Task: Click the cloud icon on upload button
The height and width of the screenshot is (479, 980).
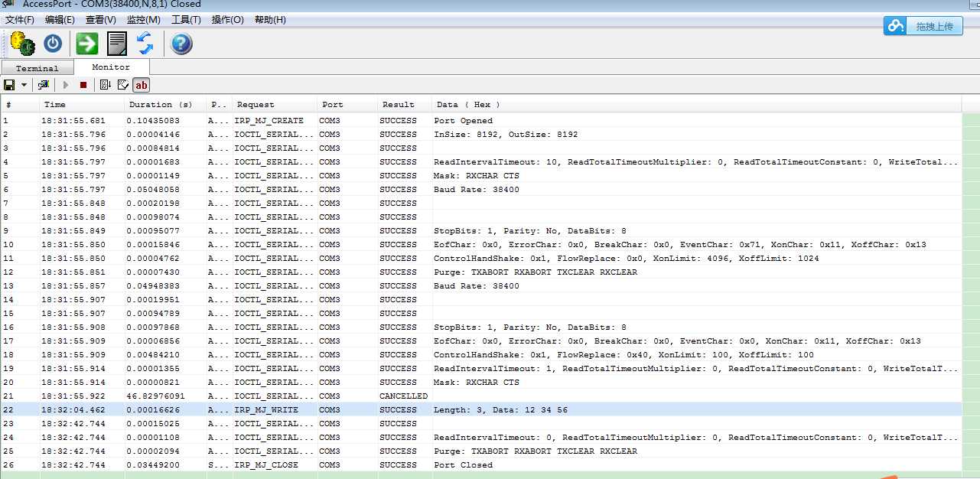Action: click(x=895, y=26)
